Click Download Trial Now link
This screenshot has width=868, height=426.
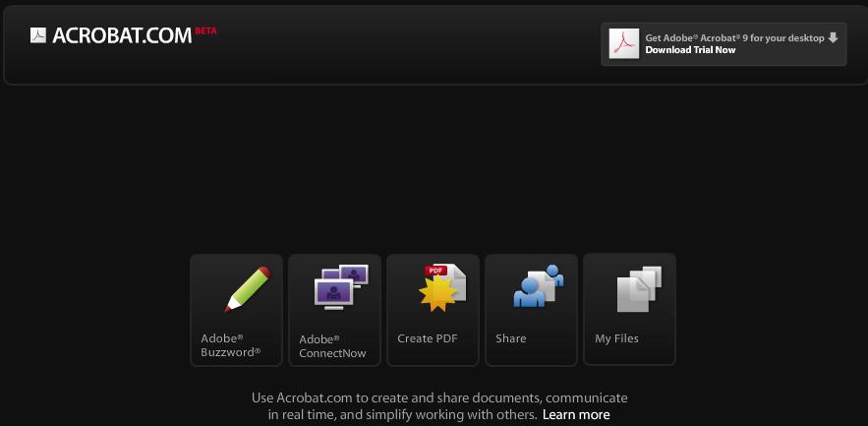(x=690, y=50)
